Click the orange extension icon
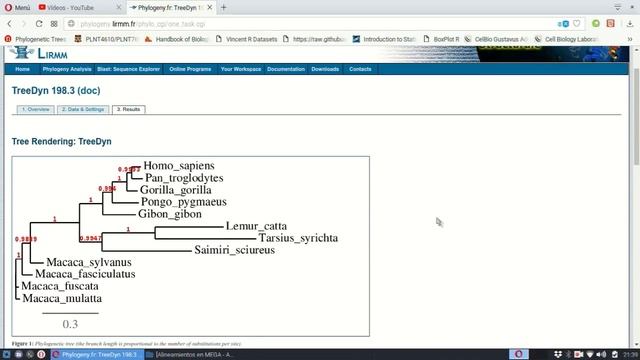The image size is (640, 360). (611, 24)
